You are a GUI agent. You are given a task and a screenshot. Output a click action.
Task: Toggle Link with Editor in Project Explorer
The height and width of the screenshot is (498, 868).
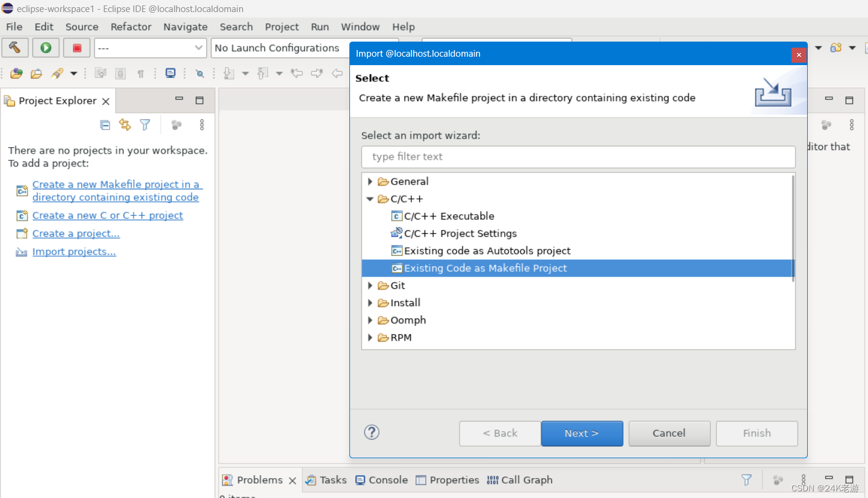pyautogui.click(x=125, y=125)
